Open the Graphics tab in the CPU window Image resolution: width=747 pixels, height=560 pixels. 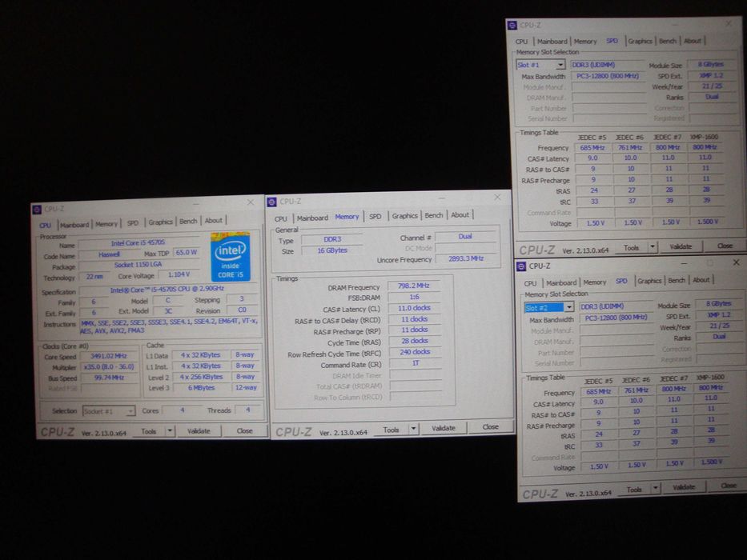point(161,222)
